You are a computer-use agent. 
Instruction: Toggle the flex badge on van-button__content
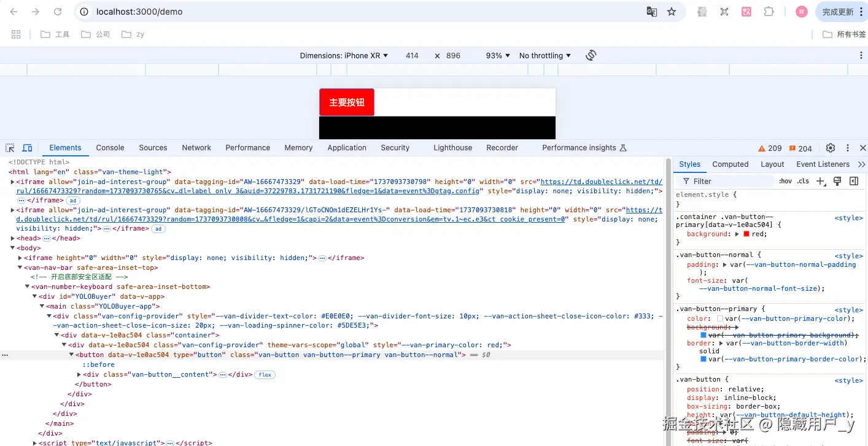[x=265, y=375]
